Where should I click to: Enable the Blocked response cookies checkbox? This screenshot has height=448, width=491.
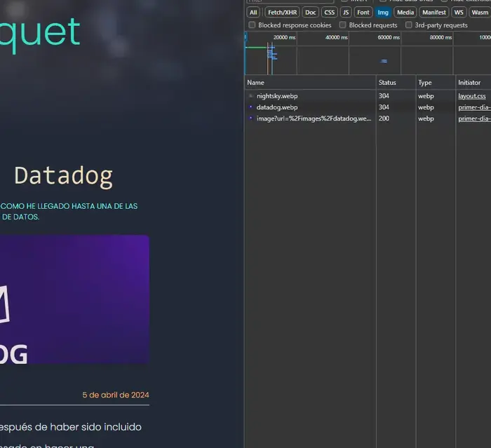(252, 25)
